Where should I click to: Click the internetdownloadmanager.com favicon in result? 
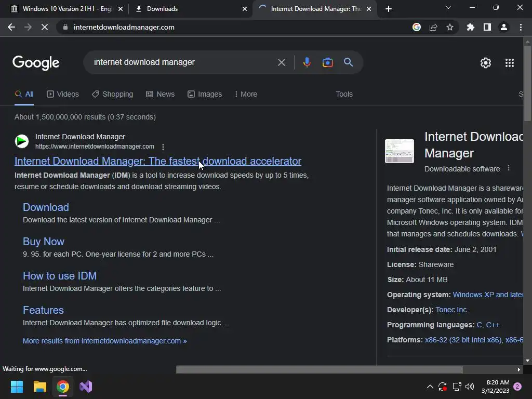pos(22,141)
